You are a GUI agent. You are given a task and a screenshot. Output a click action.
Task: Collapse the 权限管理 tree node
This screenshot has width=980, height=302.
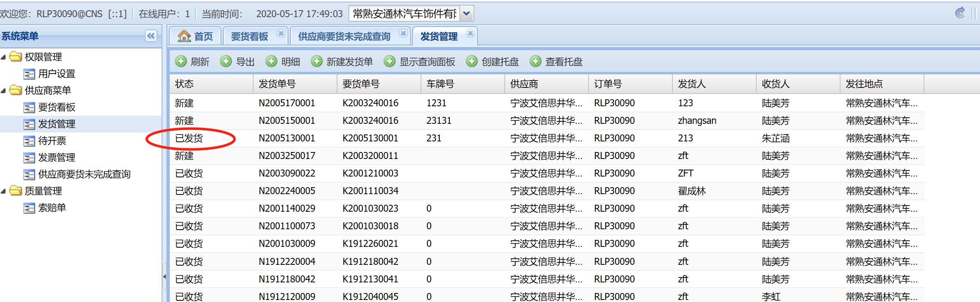pyautogui.click(x=3, y=57)
